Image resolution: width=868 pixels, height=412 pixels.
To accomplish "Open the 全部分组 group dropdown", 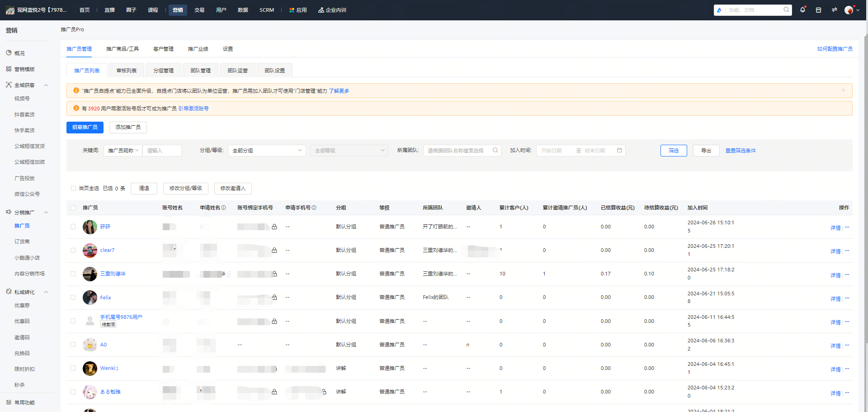I will click(267, 151).
